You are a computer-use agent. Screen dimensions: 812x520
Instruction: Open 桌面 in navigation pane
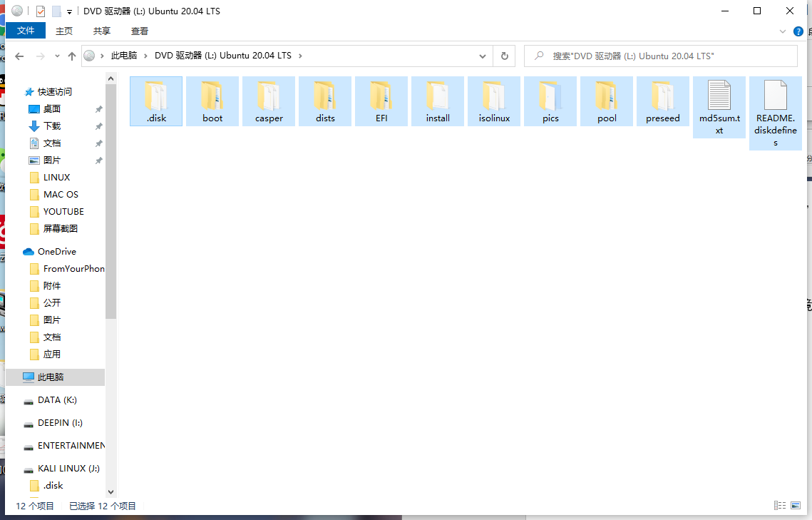[x=52, y=108]
